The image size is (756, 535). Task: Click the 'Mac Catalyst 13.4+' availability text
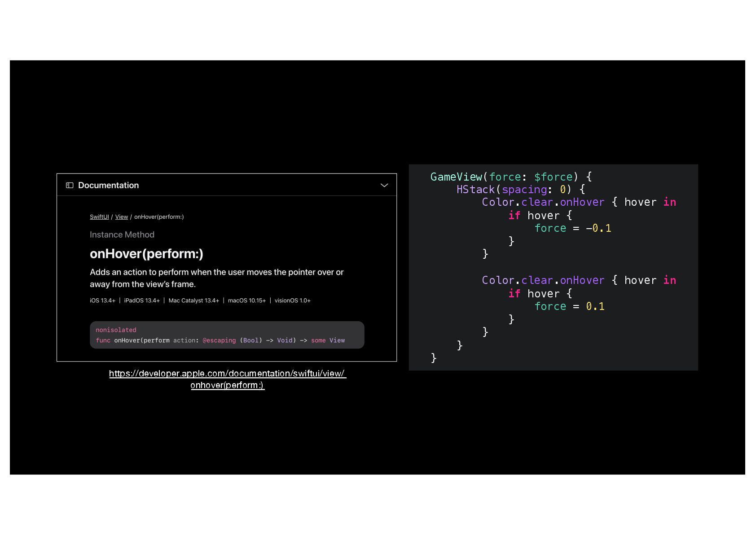point(194,301)
